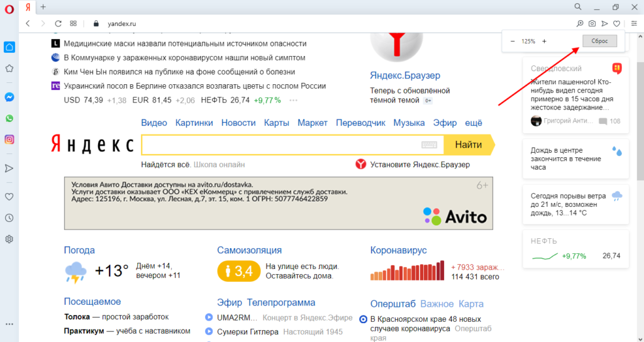644x342 pixels.
Task: Focus the Yandex search input field
Action: coord(280,145)
